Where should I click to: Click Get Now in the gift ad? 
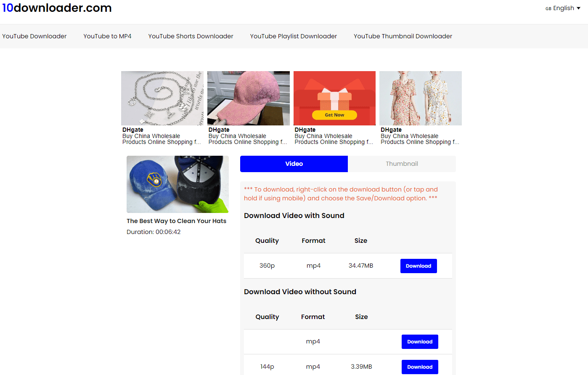(x=334, y=115)
